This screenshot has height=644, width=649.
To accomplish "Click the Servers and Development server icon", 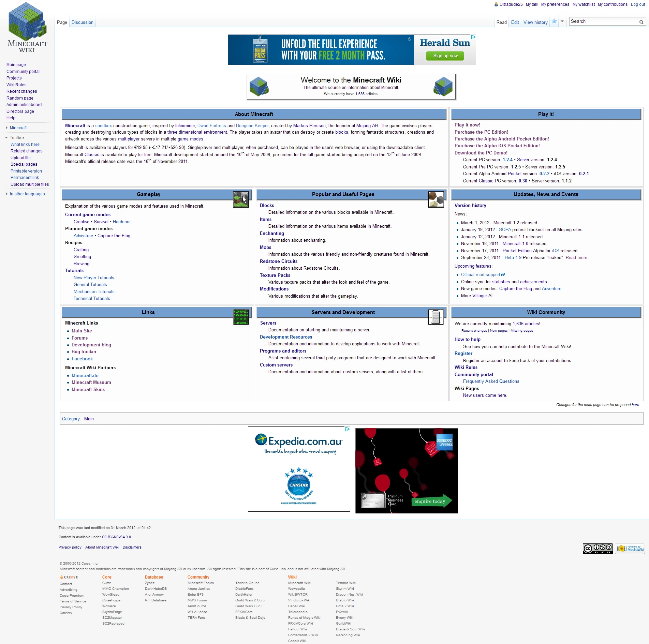I will [436, 317].
